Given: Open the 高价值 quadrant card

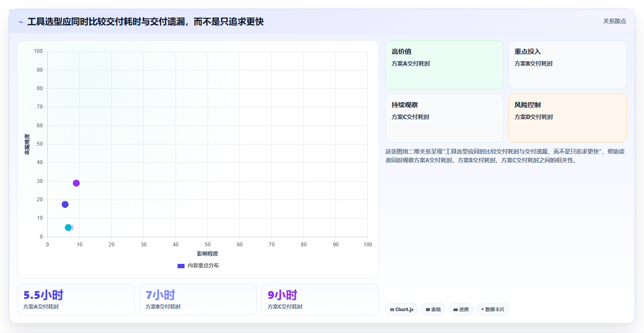Looking at the screenshot, I should (x=444, y=65).
